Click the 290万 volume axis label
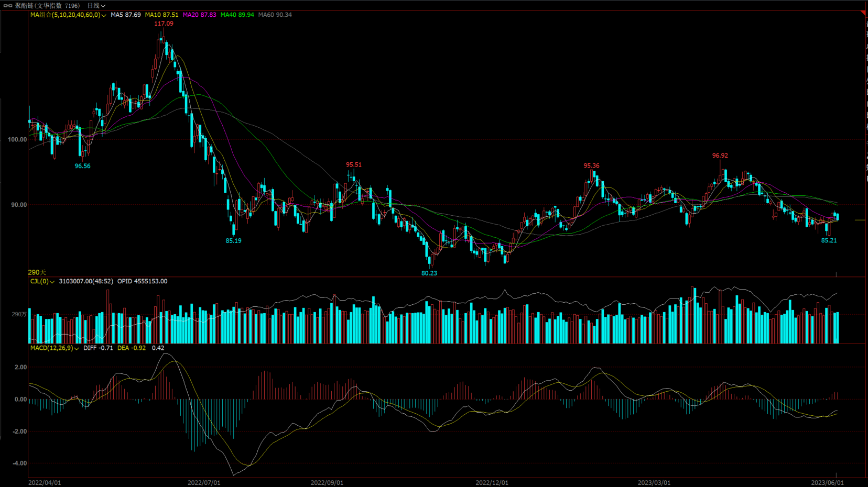The width and height of the screenshot is (868, 487). coord(19,314)
